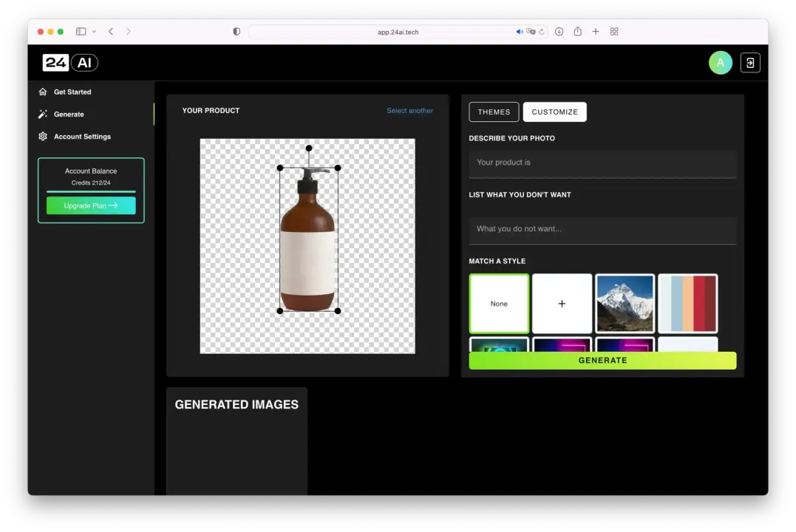Click the Upgrade Plan button
The image size is (796, 532).
click(x=91, y=205)
